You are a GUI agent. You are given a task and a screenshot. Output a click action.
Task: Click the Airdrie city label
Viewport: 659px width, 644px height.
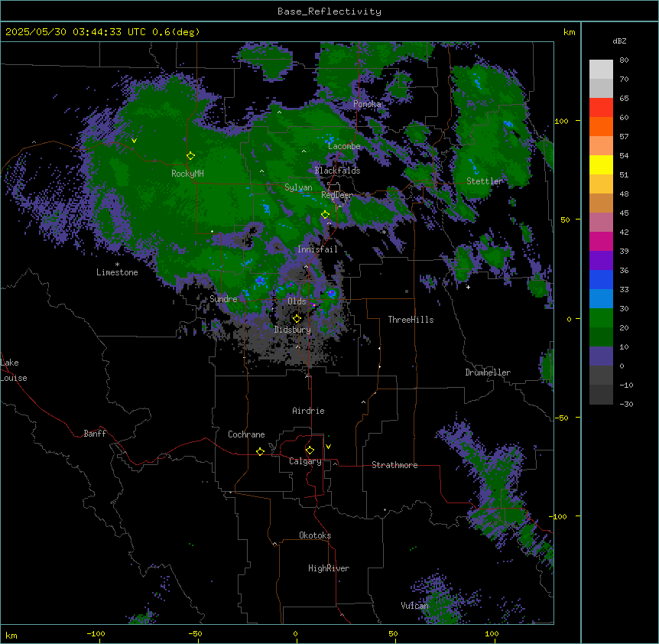point(308,411)
